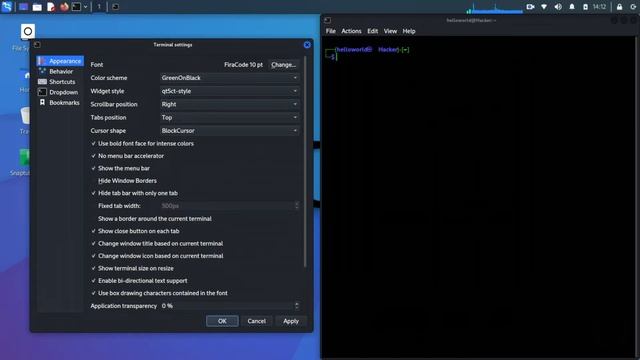Open the Color scheme GreenOnBlack dropdown

[x=229, y=78]
